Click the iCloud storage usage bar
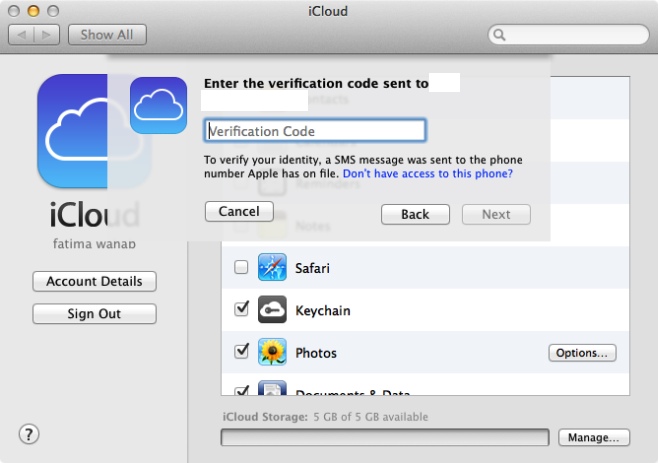 pos(385,437)
